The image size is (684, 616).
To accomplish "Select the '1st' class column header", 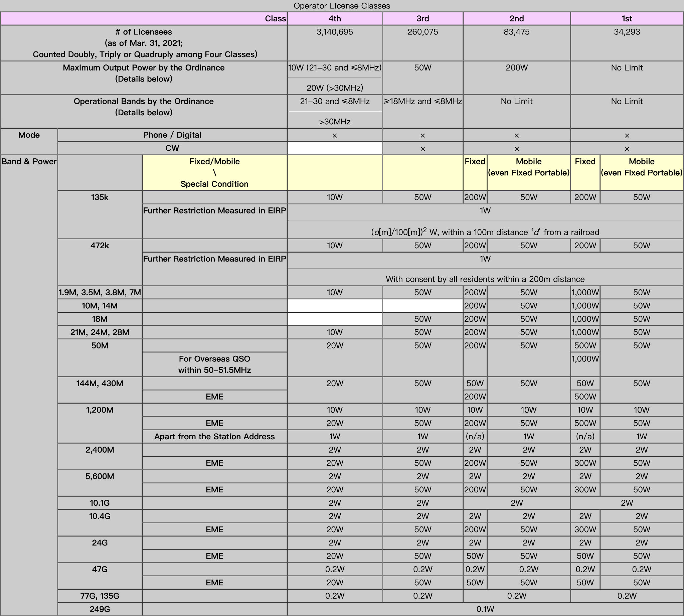I will [627, 19].
